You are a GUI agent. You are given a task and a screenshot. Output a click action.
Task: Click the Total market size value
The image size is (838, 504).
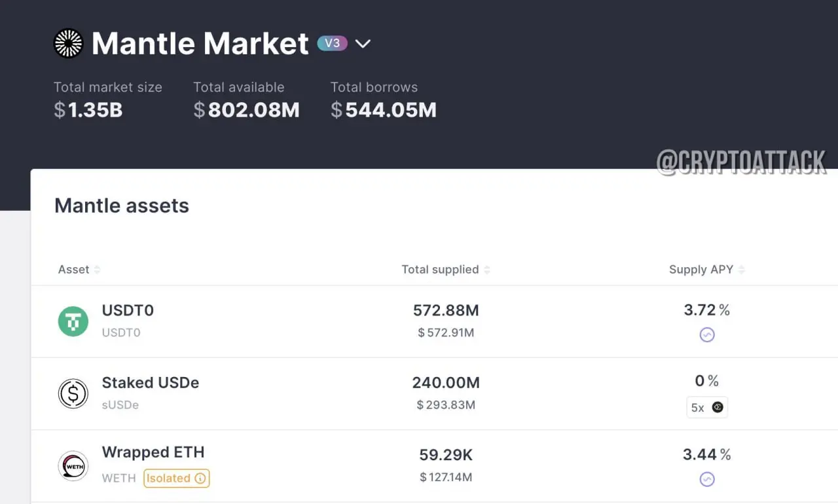point(88,110)
